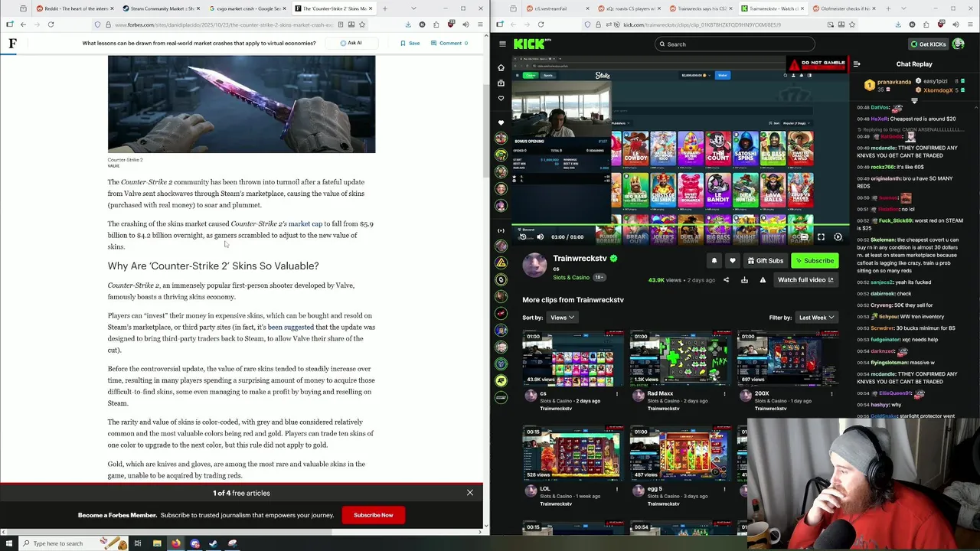Open the 'been suggested' article link

(x=291, y=328)
